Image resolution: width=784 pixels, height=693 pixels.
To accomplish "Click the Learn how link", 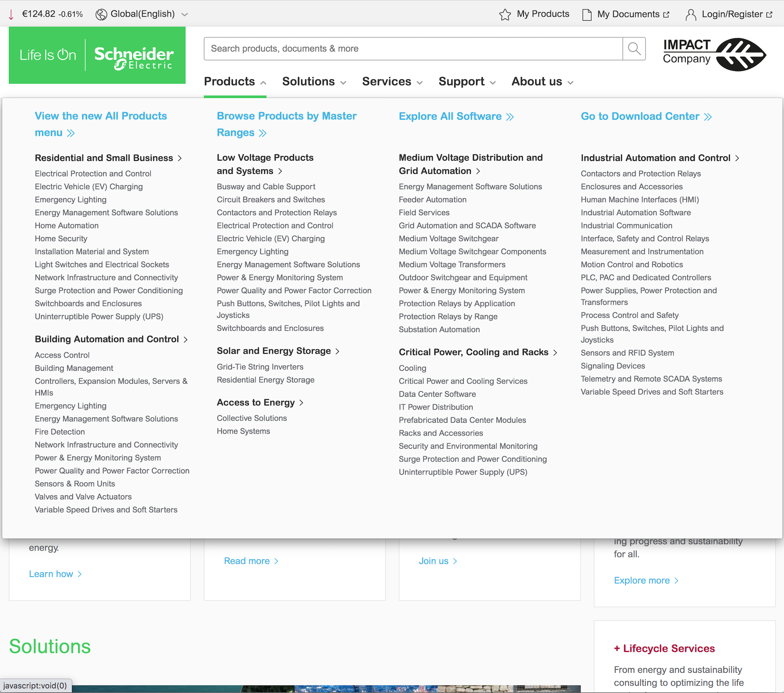I will tap(51, 573).
